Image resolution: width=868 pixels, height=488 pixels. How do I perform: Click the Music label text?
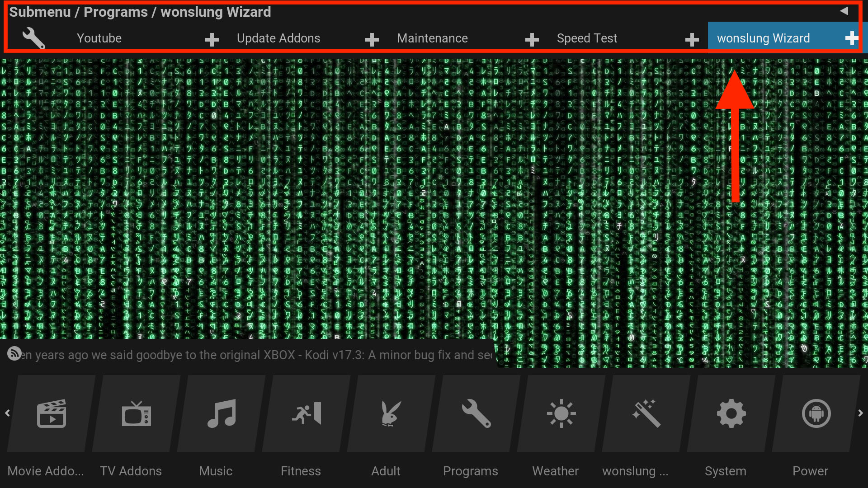pos(216,471)
